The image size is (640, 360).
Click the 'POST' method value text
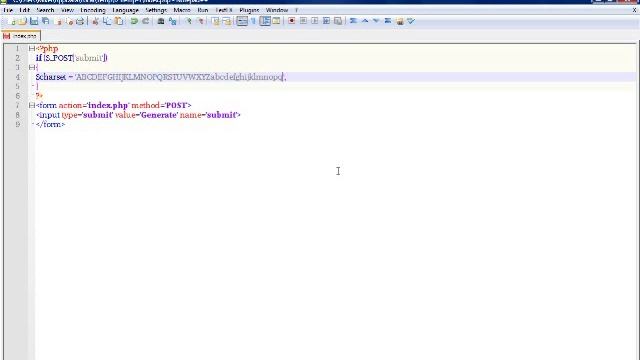(x=176, y=105)
